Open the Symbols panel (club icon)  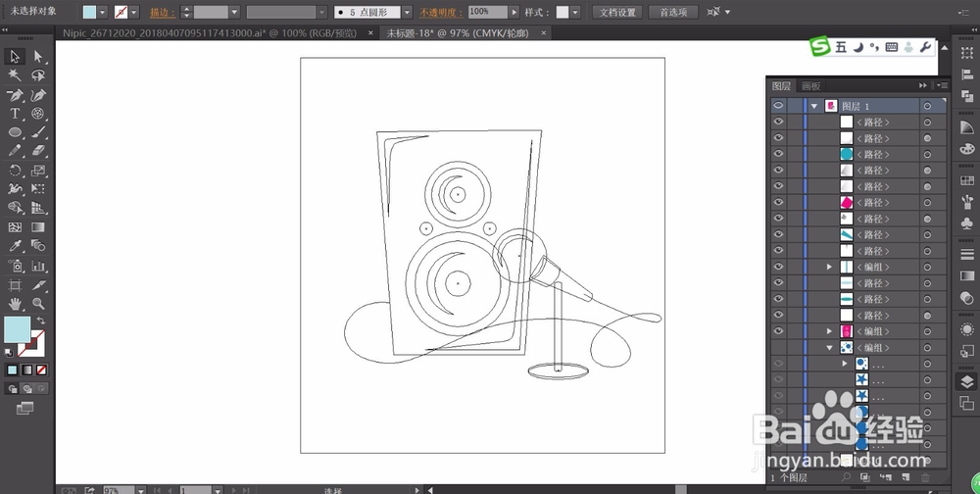pyautogui.click(x=966, y=222)
